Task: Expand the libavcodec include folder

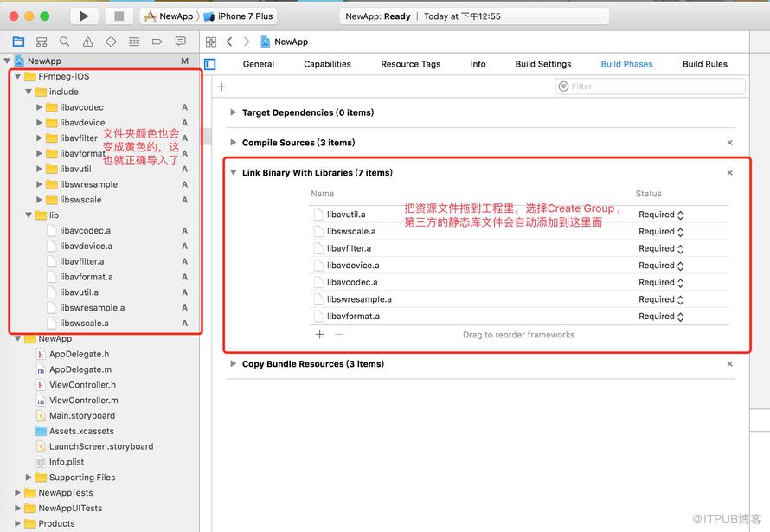Action: (39, 107)
